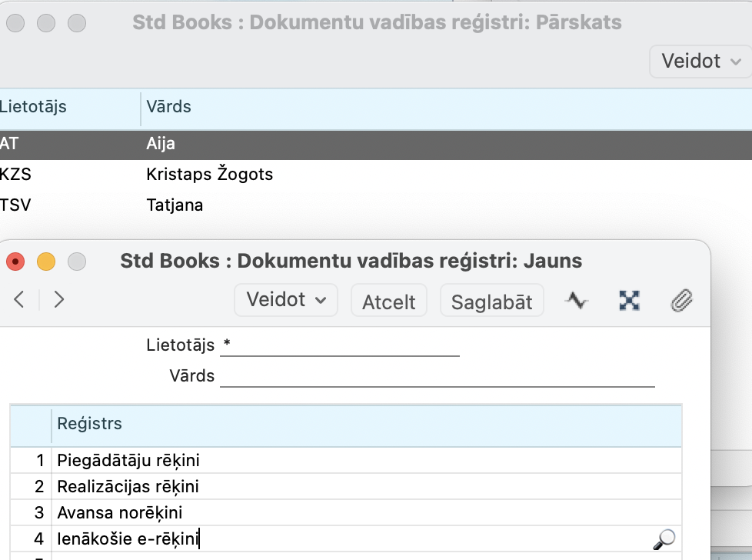Go to previous record arrow
This screenshot has height=560, width=752.
pyautogui.click(x=19, y=300)
